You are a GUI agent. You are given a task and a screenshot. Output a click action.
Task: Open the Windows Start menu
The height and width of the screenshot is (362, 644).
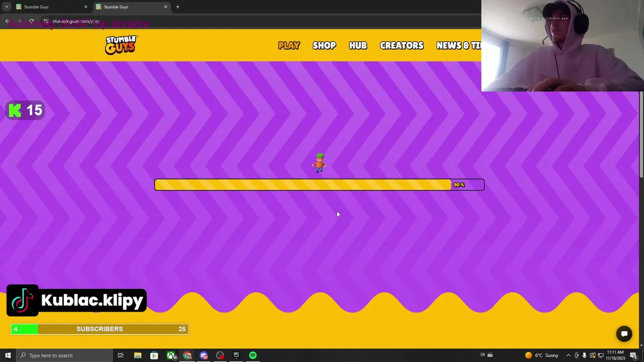click(8, 355)
